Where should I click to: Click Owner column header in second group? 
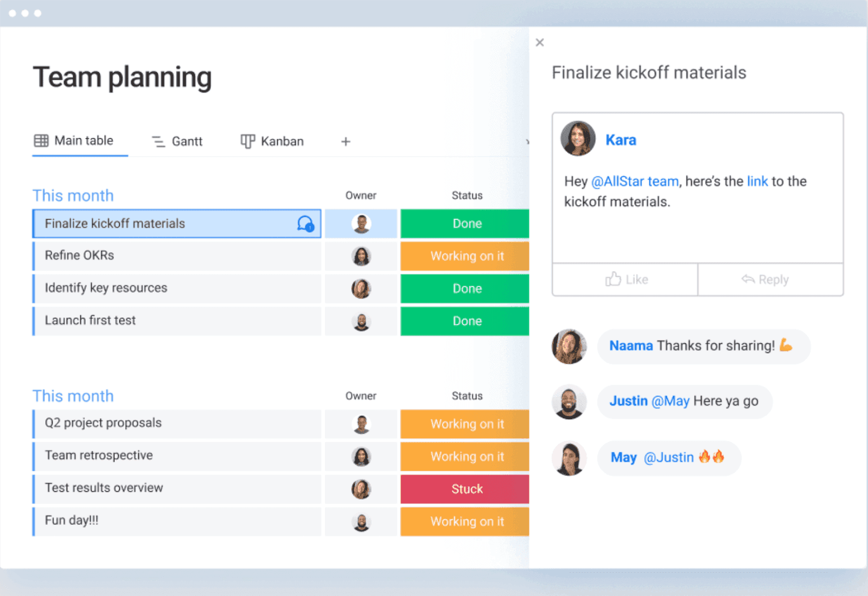361,396
